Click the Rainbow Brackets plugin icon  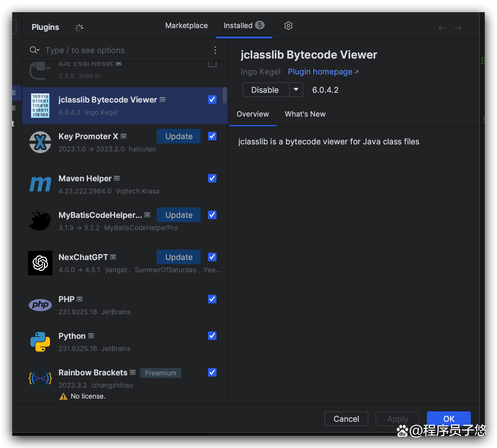click(40, 378)
